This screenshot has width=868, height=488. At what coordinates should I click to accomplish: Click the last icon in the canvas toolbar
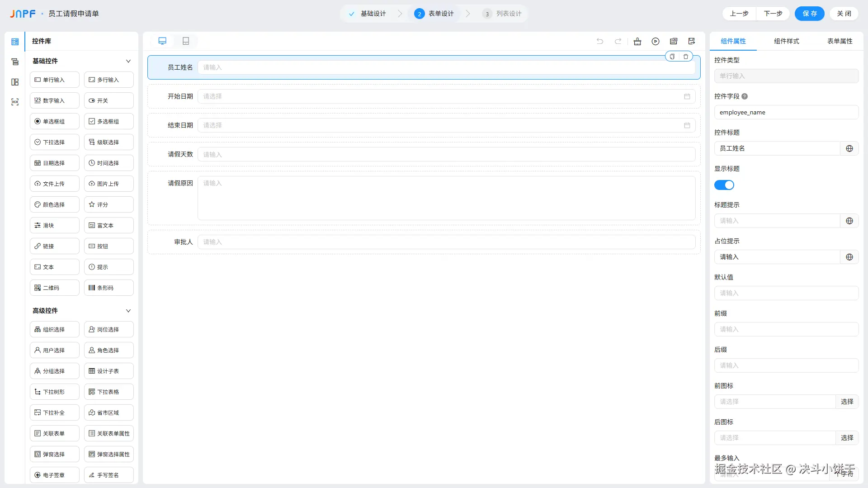pos(692,41)
